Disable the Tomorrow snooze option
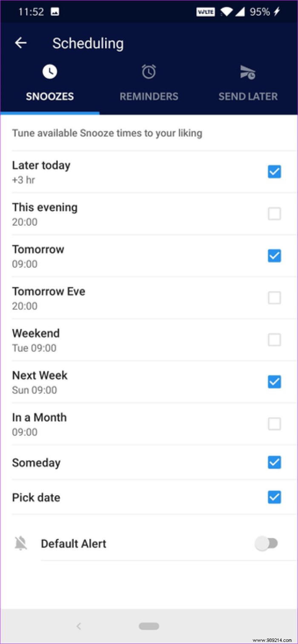298x644 pixels. pyautogui.click(x=274, y=255)
